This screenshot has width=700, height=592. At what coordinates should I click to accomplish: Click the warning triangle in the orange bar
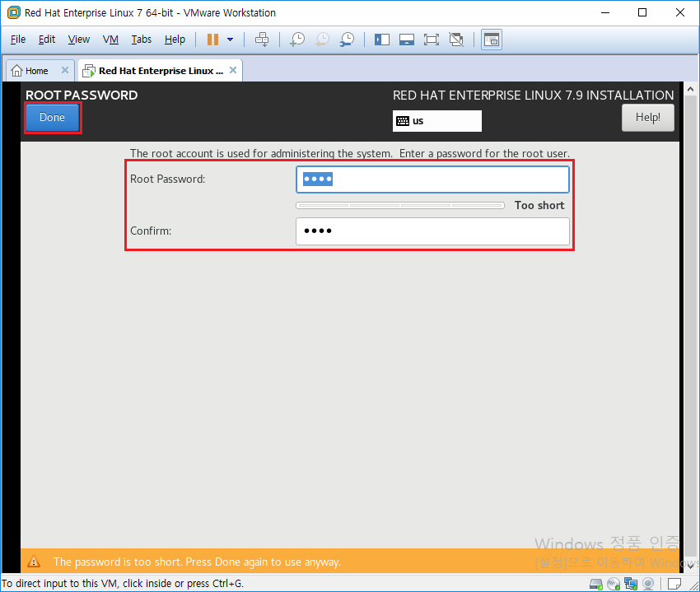(34, 562)
